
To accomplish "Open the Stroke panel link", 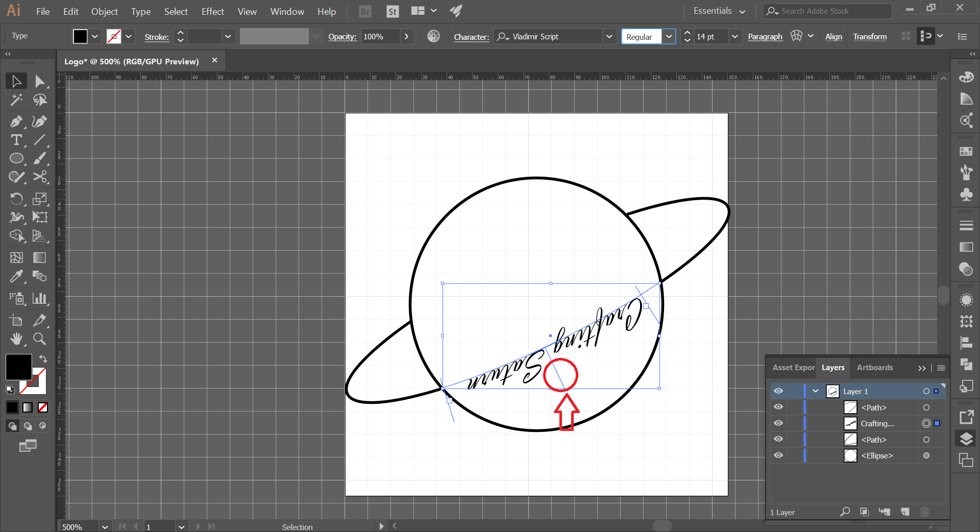I will [x=156, y=37].
